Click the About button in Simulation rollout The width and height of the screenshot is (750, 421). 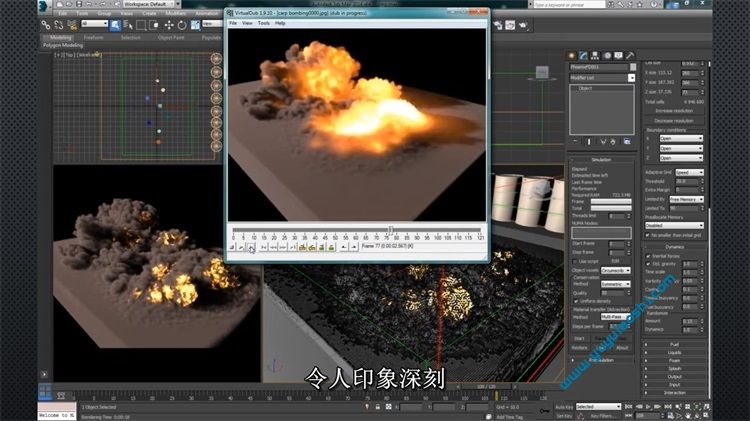pos(622,348)
